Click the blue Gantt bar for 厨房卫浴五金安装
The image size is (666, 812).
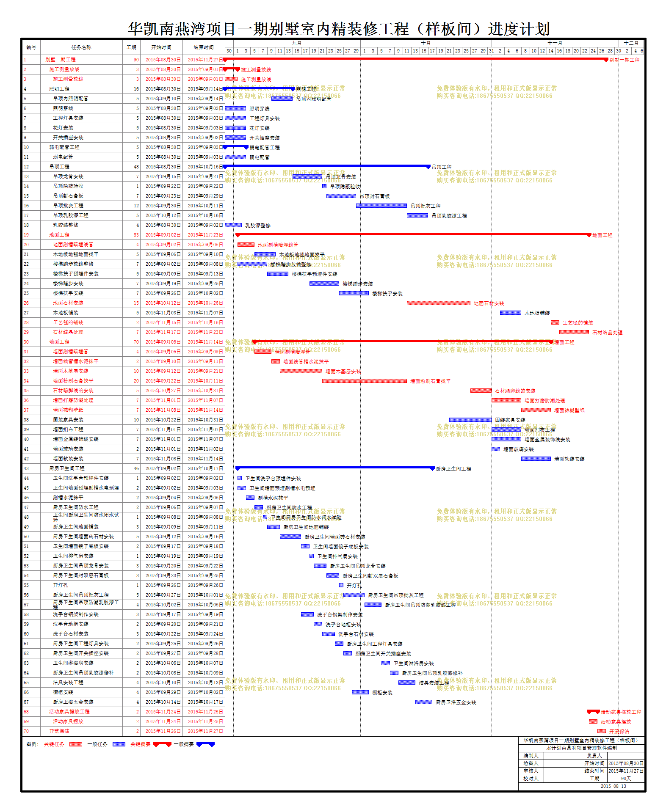[424, 702]
